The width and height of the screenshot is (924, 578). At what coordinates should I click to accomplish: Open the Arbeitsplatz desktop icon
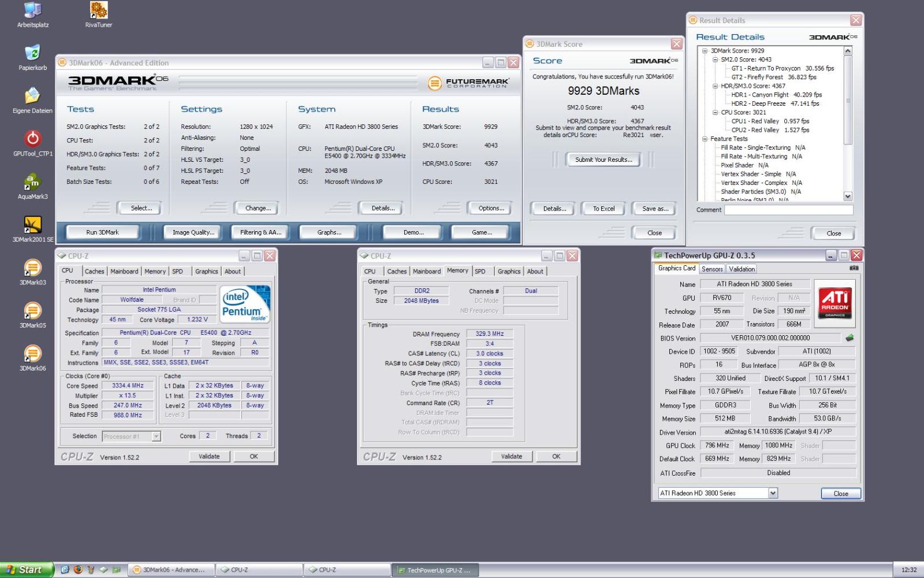(x=33, y=15)
